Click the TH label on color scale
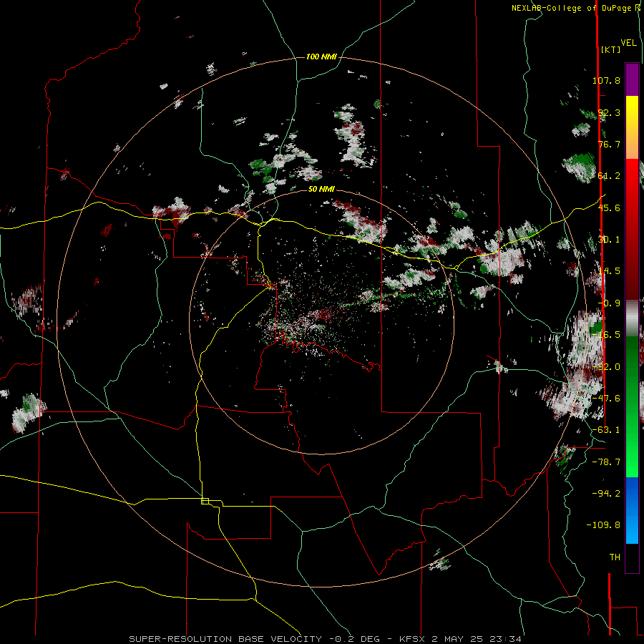The height and width of the screenshot is (644, 644). [x=615, y=557]
